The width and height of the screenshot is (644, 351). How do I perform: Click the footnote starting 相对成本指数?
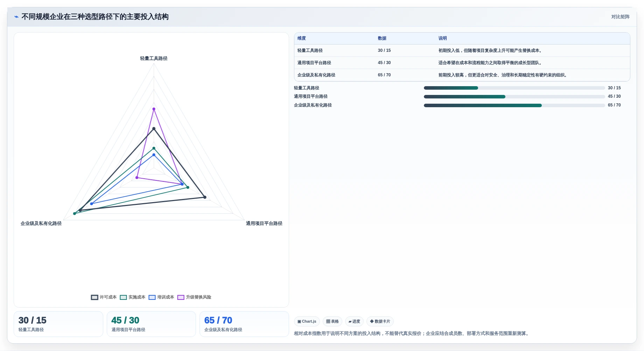pyautogui.click(x=412, y=333)
